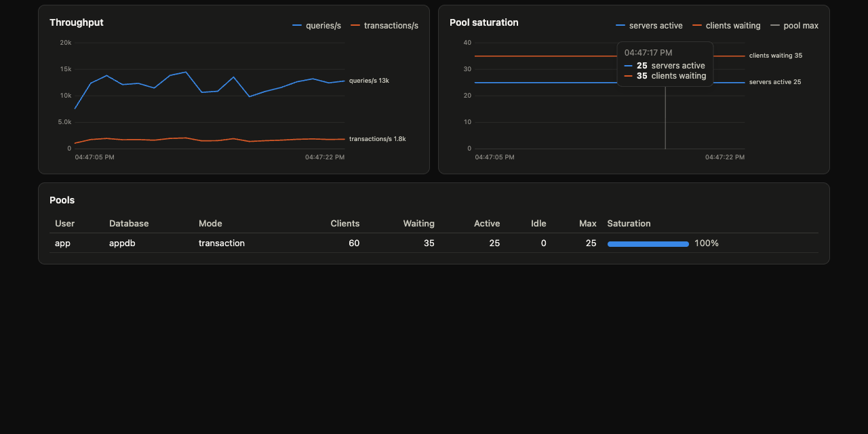
Task: Click the 40 y-axis label in Pool saturation
Action: [x=467, y=43]
